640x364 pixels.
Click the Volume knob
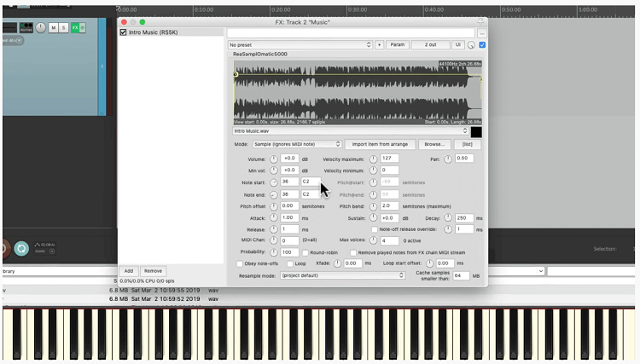(273, 159)
